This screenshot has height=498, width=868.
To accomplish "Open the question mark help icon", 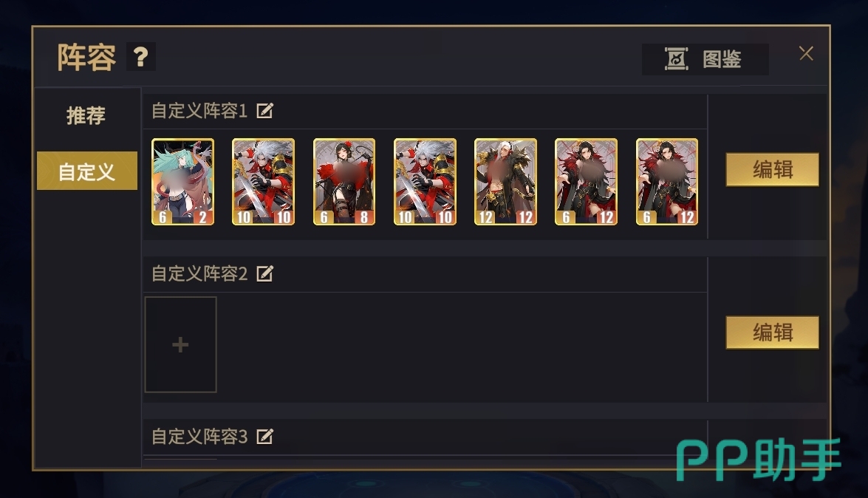I will coord(140,57).
